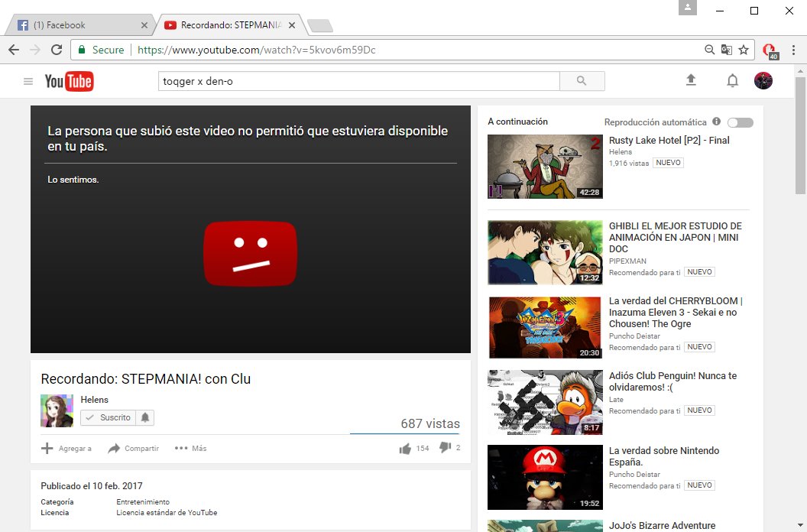Screen dimensions: 807x532
Task: Open the zoom magnifier icon in address bar
Action: coord(709,50)
